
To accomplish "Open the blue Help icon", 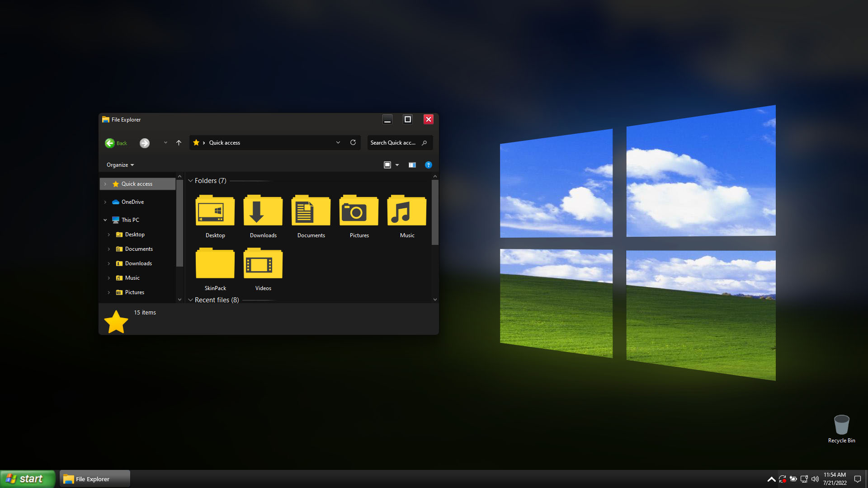I will 429,165.
